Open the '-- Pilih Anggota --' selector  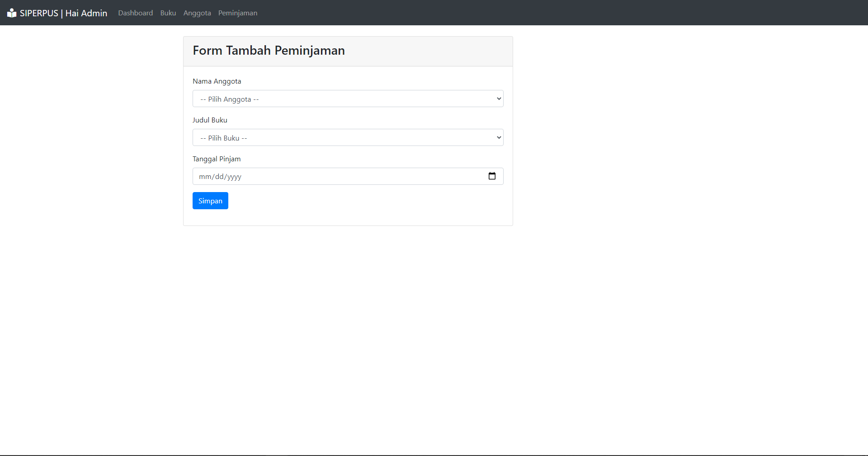[x=348, y=99]
